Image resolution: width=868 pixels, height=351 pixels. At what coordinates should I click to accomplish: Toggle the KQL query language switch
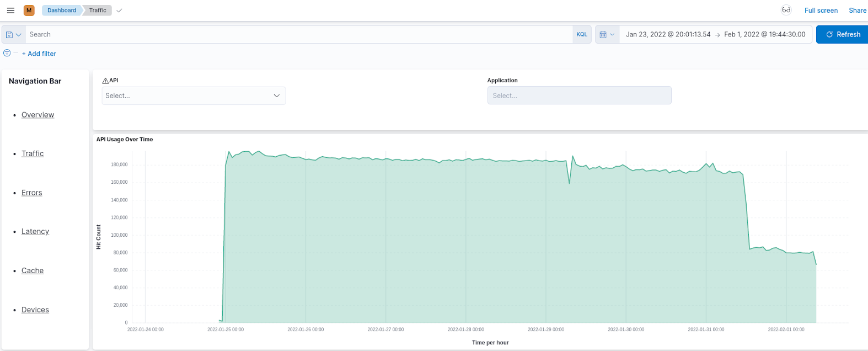[582, 34]
